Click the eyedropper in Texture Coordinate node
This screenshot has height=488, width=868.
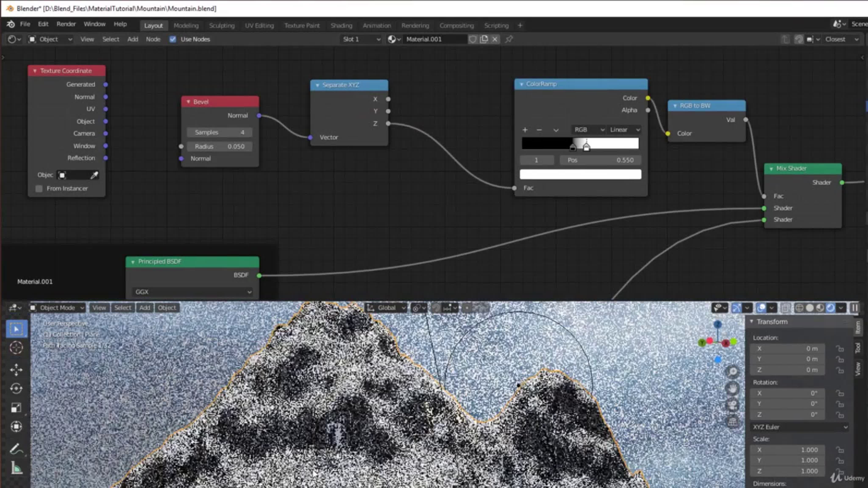pyautogui.click(x=94, y=175)
